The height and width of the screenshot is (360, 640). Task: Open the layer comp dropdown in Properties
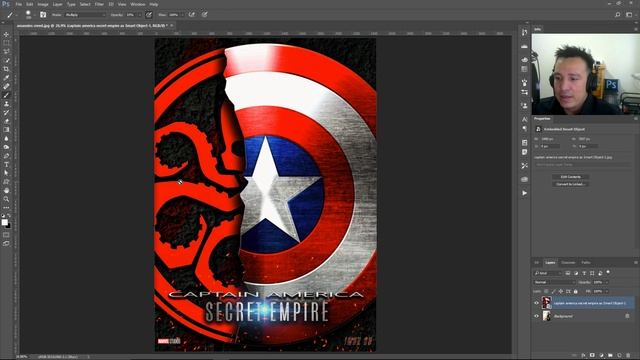tap(582, 164)
